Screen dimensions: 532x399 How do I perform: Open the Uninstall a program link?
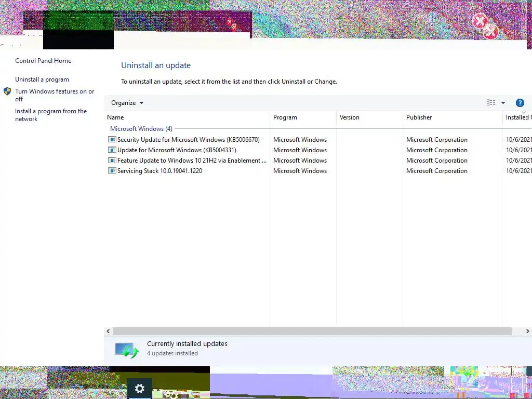coord(42,79)
